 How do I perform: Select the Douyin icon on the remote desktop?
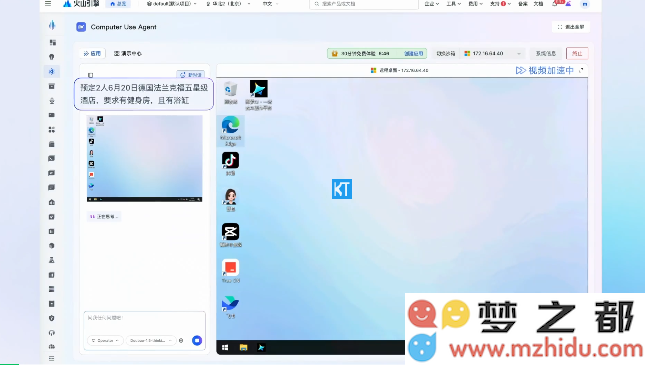click(230, 164)
